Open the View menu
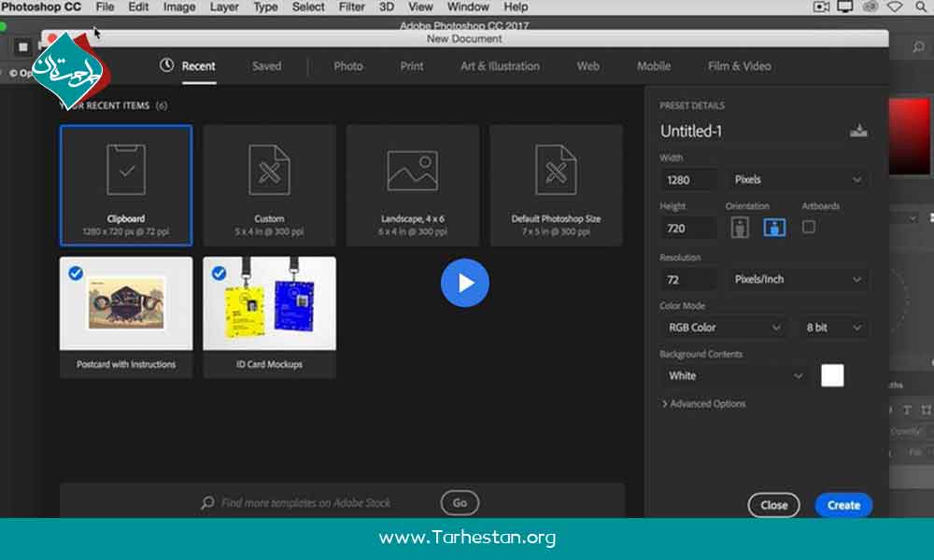Viewport: 934px width, 560px height. pyautogui.click(x=420, y=7)
